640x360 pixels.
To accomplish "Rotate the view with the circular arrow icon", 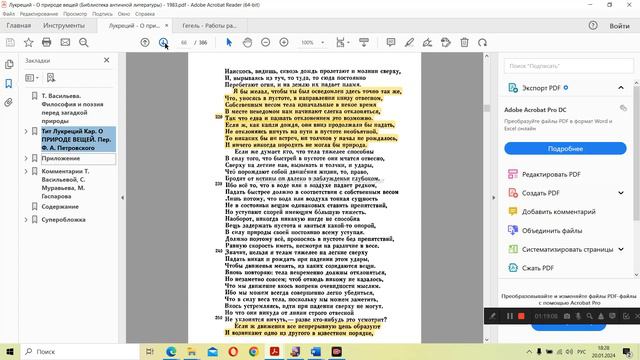I will pos(482,42).
